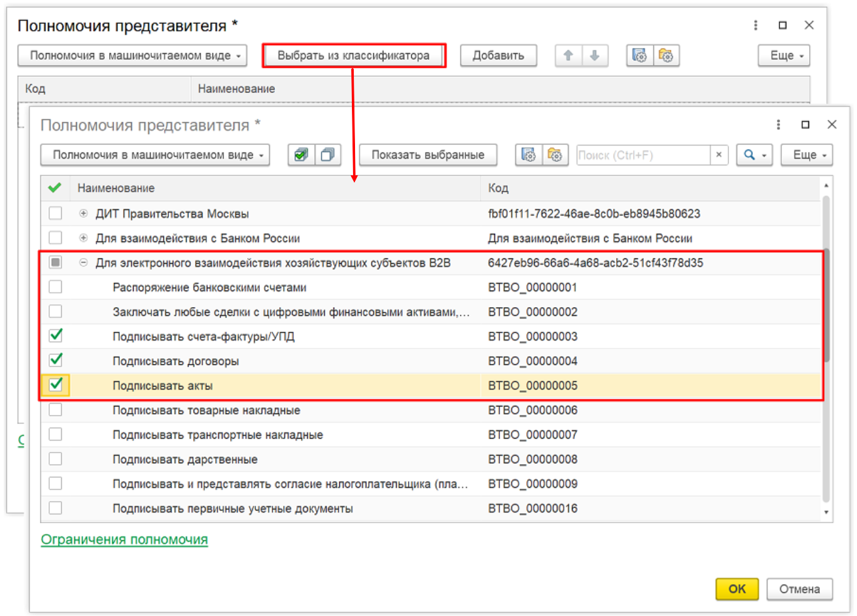Check Подписывать транспортные накладные

click(x=55, y=434)
